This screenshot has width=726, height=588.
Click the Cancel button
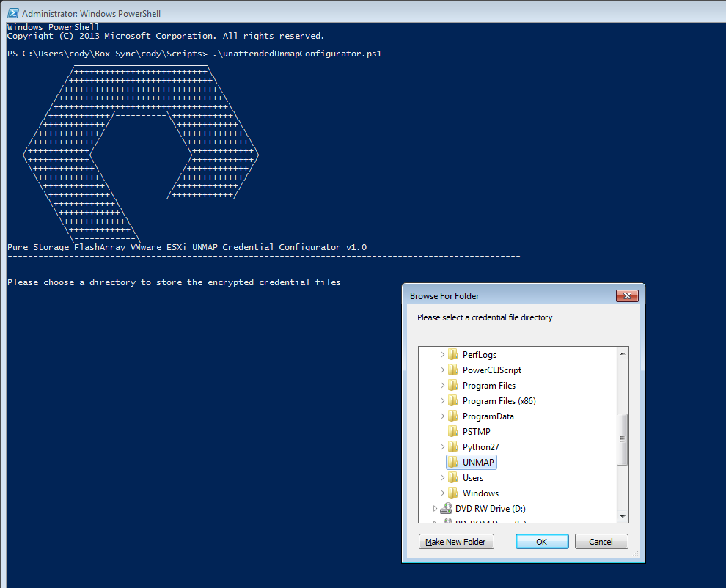(x=601, y=542)
